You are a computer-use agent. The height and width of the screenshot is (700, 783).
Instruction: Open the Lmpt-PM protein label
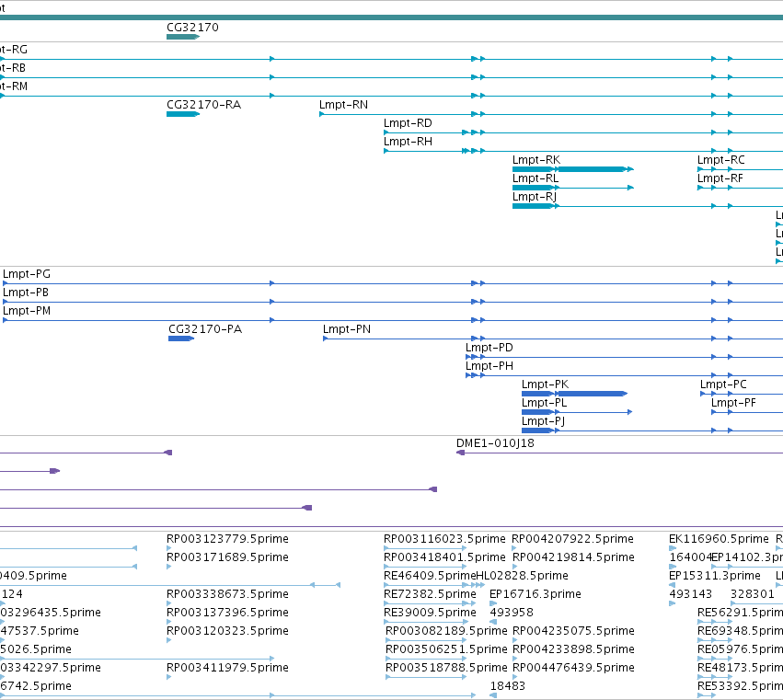pos(27,311)
